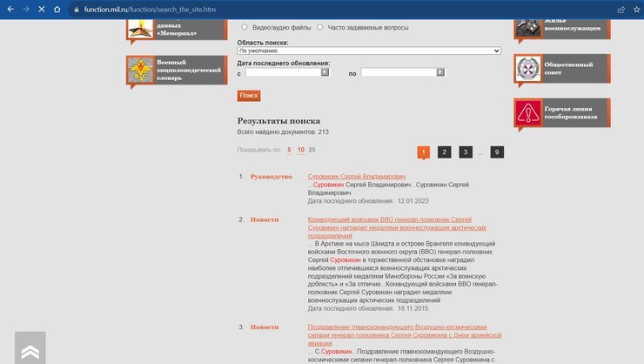The image size is (644, 364).
Task: Click the Новости label of result 3
Action: point(265,327)
